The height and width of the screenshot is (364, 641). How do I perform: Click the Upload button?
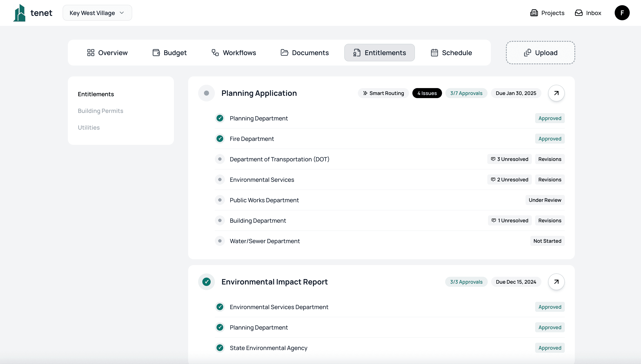[540, 53]
